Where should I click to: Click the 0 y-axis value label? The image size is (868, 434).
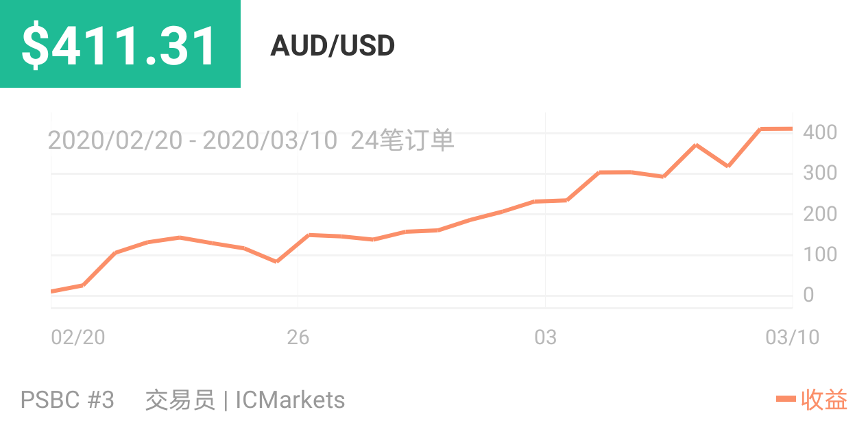[809, 295]
